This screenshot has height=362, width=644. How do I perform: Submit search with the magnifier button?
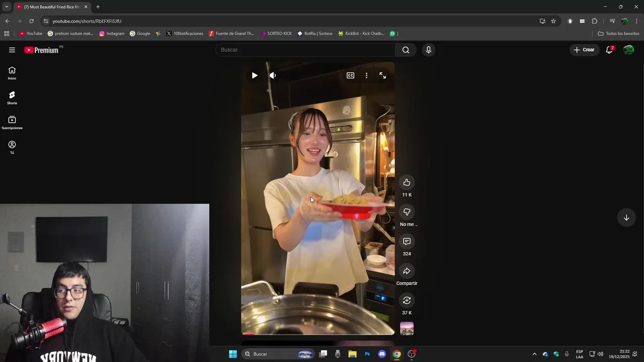tap(406, 50)
